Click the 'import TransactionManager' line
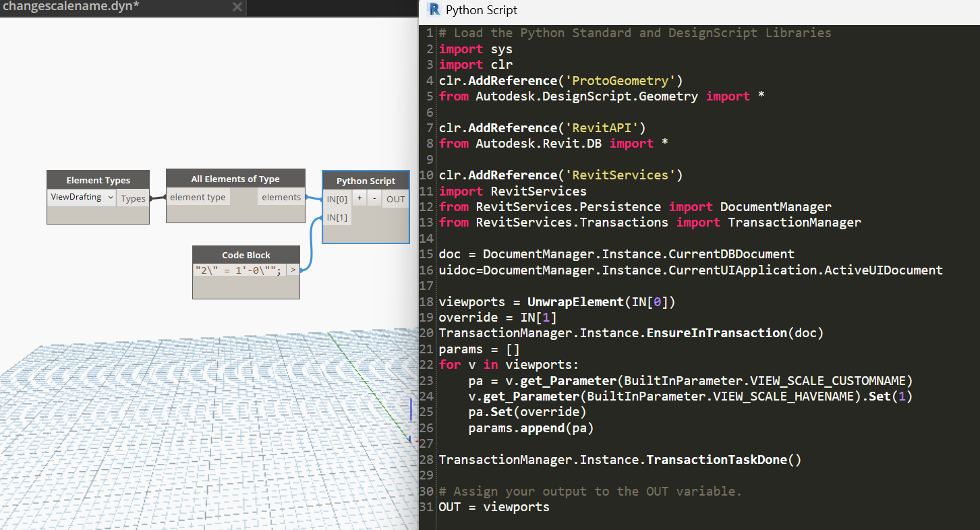The width and height of the screenshot is (980, 530). (650, 223)
